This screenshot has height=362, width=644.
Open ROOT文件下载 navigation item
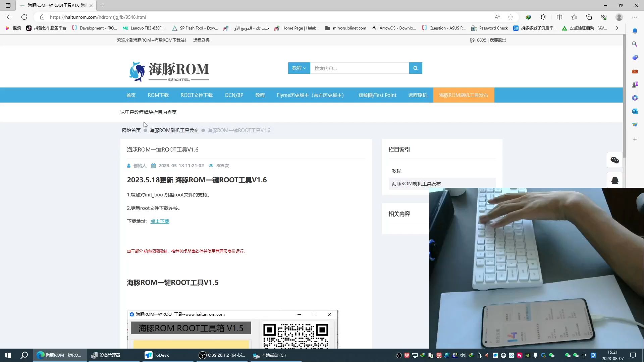click(x=197, y=95)
